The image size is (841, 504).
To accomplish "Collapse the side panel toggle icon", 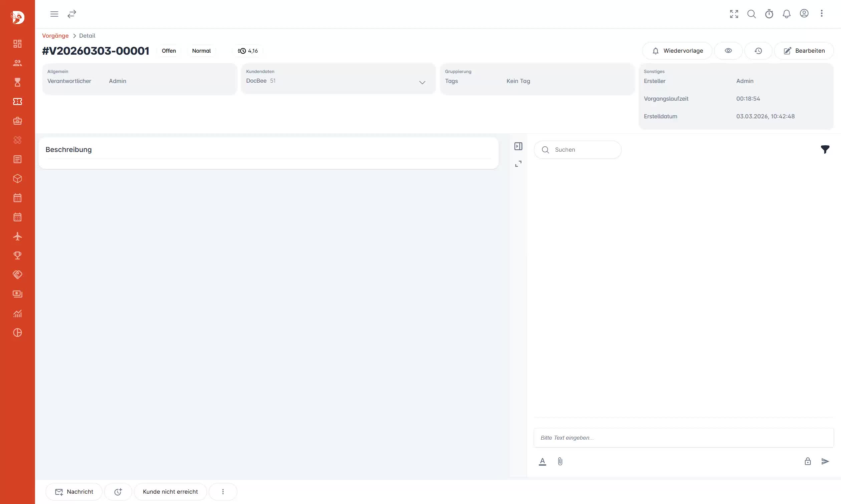I will click(x=518, y=146).
